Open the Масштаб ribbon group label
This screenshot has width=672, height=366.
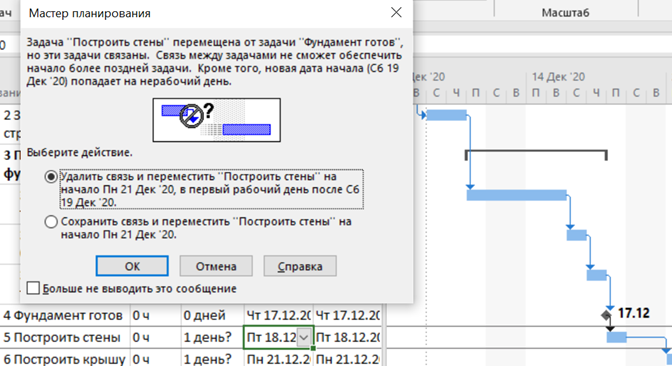click(565, 12)
